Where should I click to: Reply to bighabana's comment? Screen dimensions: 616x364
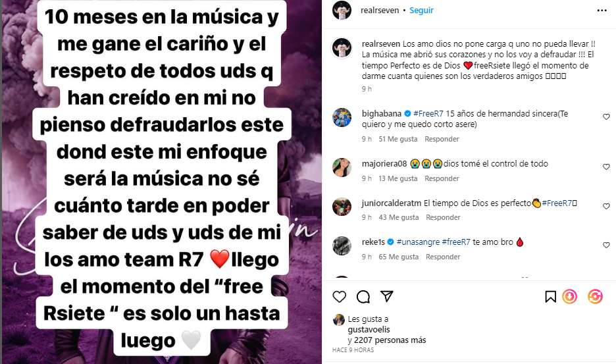point(442,139)
